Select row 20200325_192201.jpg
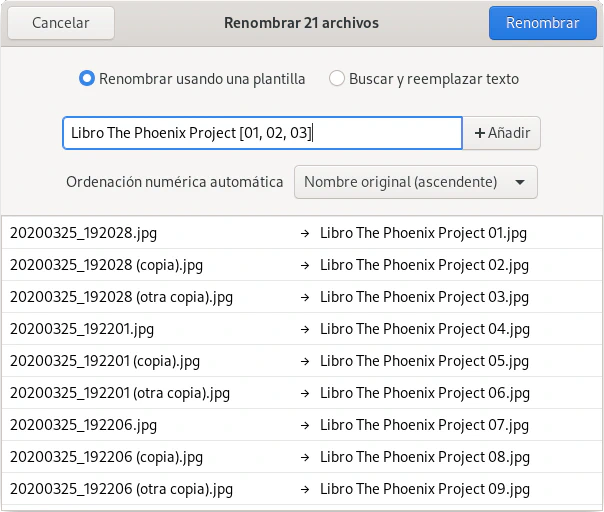The height and width of the screenshot is (512, 604). 82,329
